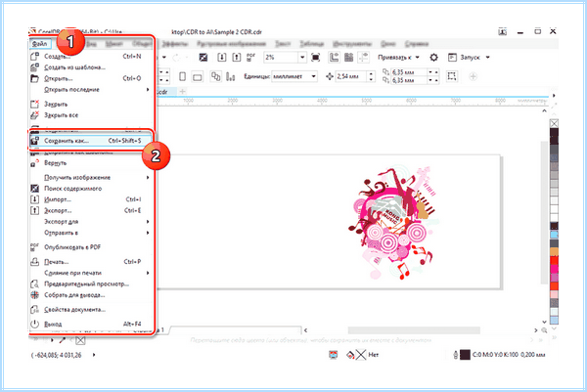The width and height of the screenshot is (587, 392).
Task: Click the sign-in account icon in title bar
Action: (503, 32)
